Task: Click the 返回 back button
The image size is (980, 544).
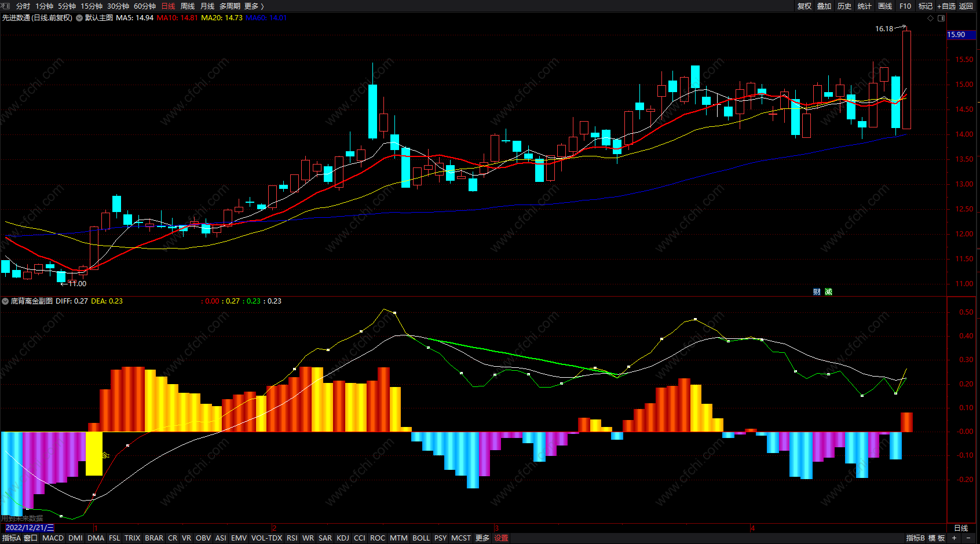Action: pyautogui.click(x=966, y=6)
